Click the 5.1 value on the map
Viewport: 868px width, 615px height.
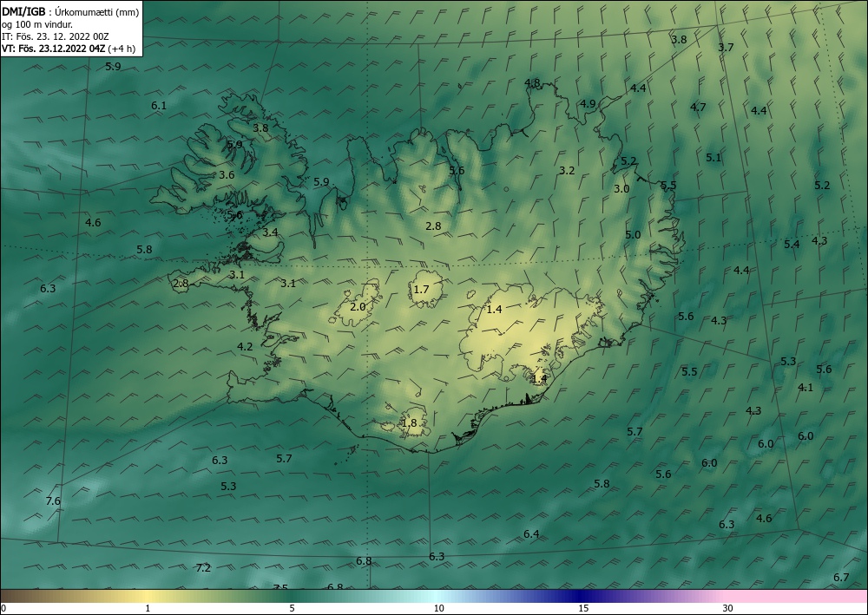[713, 158]
